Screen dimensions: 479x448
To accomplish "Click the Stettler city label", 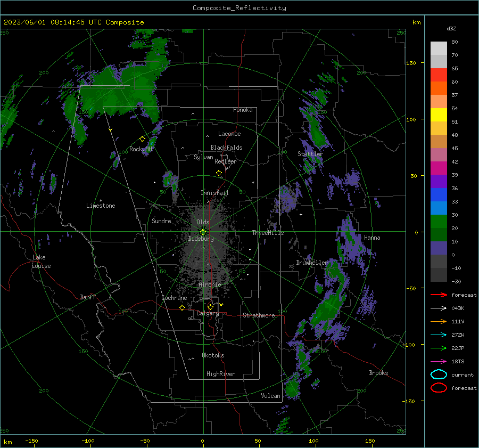I will tap(310, 154).
